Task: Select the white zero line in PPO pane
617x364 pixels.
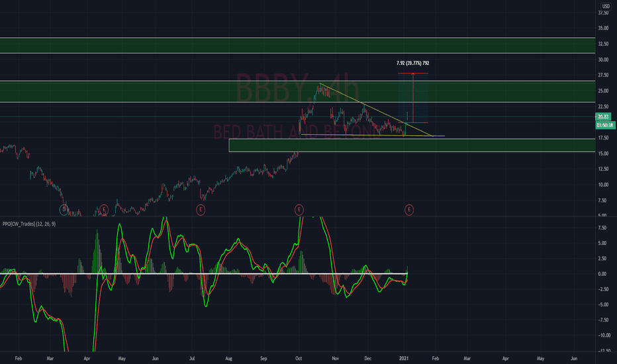Action: pos(204,273)
